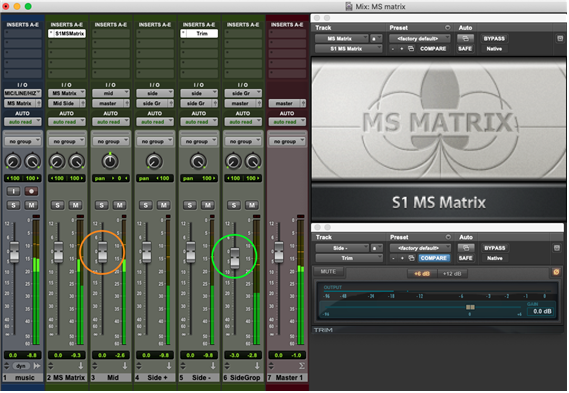569x393 pixels.
Task: Open Mid Side output selector on MS Matrix track
Action: coord(64,103)
